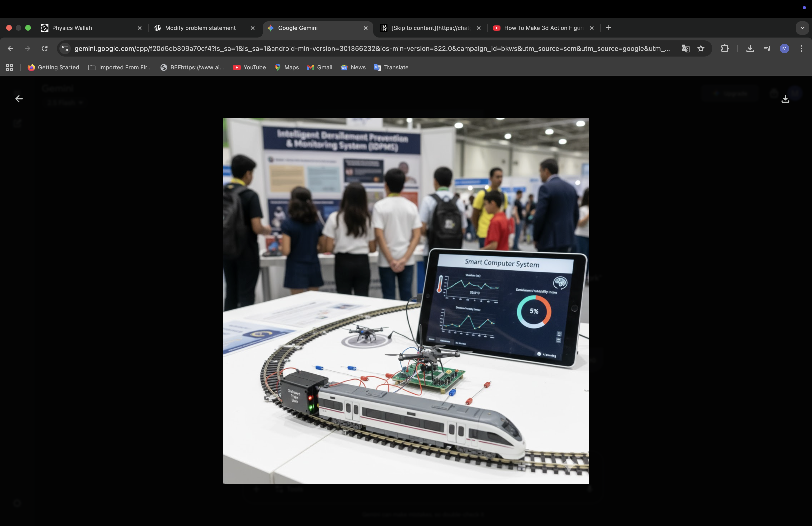The image size is (812, 526).
Task: Expand the tab search dropdown
Action: [x=802, y=28]
